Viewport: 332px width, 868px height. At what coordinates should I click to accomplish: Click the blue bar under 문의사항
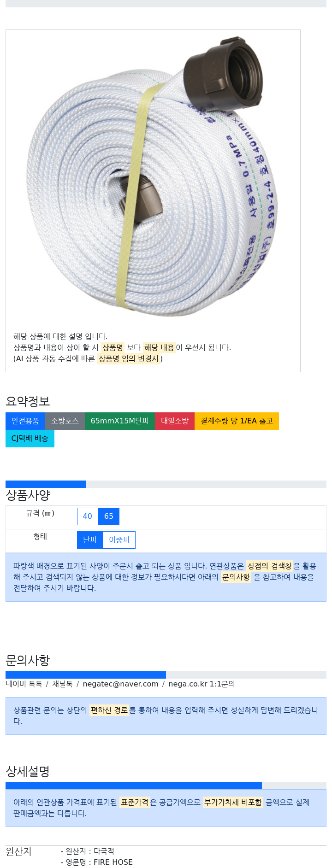click(86, 675)
